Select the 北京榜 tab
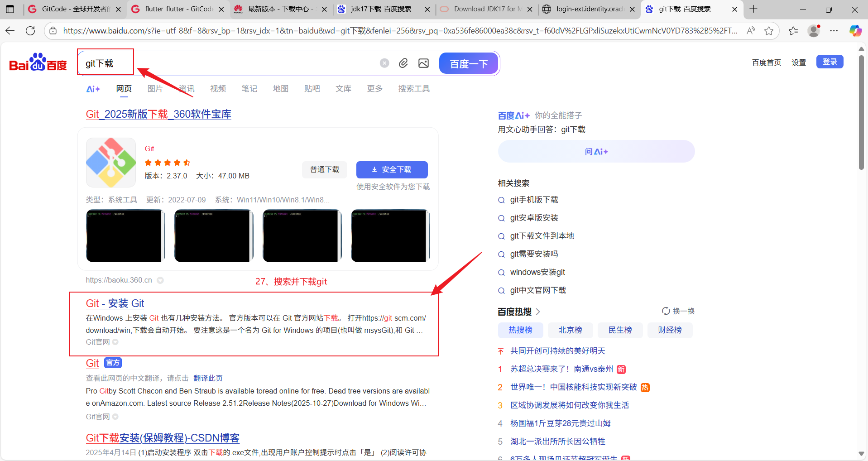 click(570, 330)
